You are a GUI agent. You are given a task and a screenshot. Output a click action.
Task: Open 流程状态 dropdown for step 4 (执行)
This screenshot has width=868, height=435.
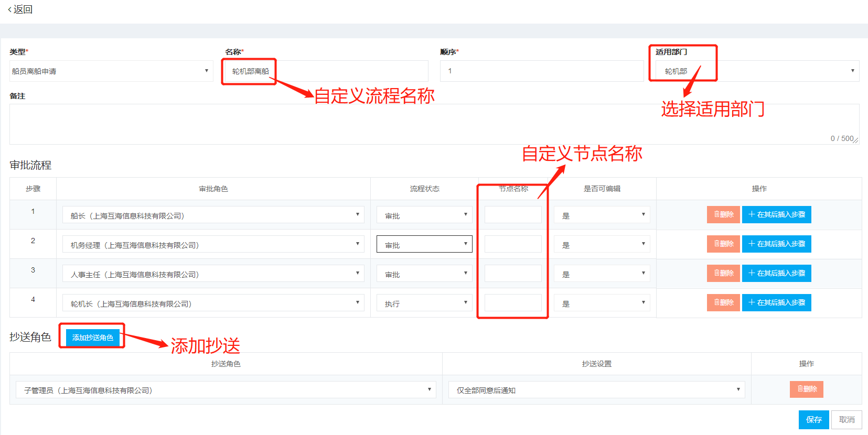tap(424, 303)
